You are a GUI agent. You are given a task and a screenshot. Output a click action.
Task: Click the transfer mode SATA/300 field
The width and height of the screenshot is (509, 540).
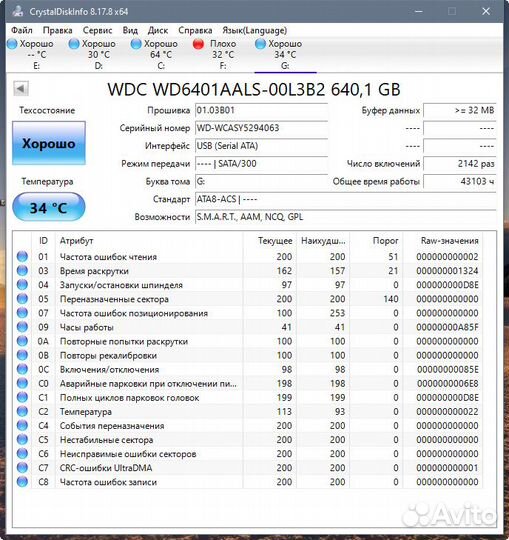click(x=261, y=164)
